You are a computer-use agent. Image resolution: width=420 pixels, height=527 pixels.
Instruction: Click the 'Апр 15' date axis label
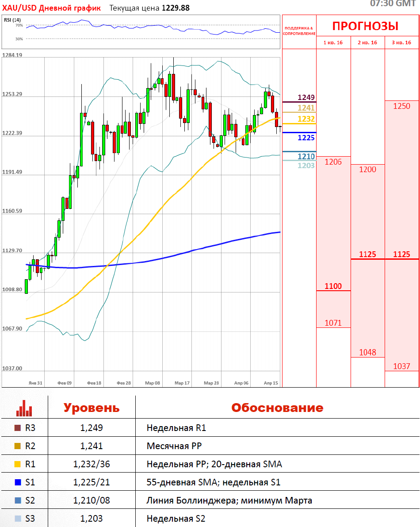pos(271,383)
